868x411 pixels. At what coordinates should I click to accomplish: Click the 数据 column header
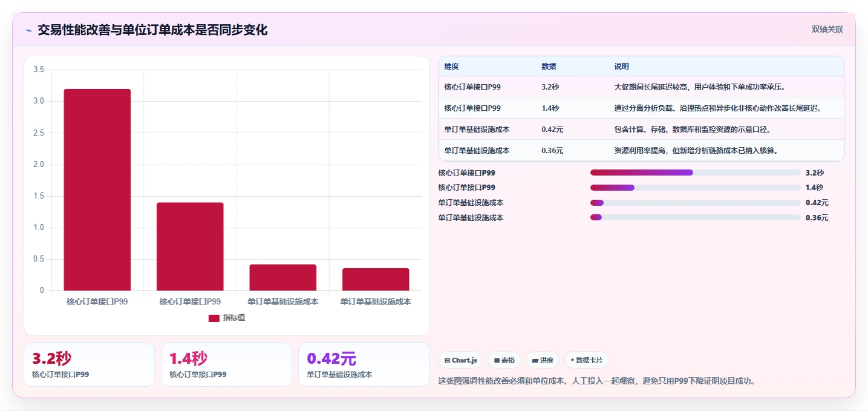pos(549,67)
